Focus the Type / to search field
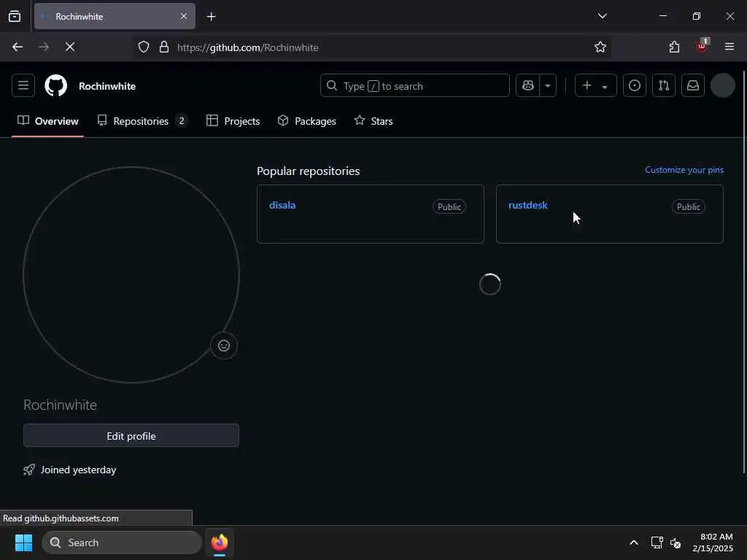This screenshot has width=747, height=560. coord(414,86)
